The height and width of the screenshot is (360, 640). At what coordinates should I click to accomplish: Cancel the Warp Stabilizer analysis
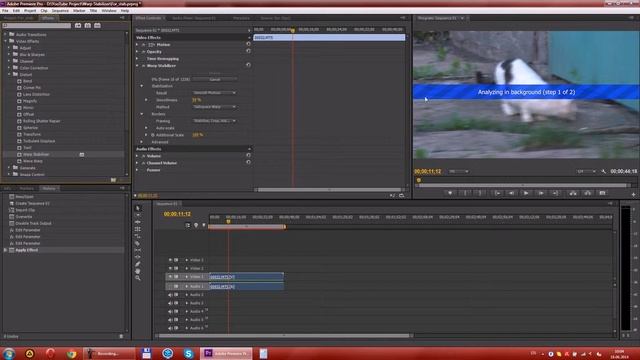[215, 79]
